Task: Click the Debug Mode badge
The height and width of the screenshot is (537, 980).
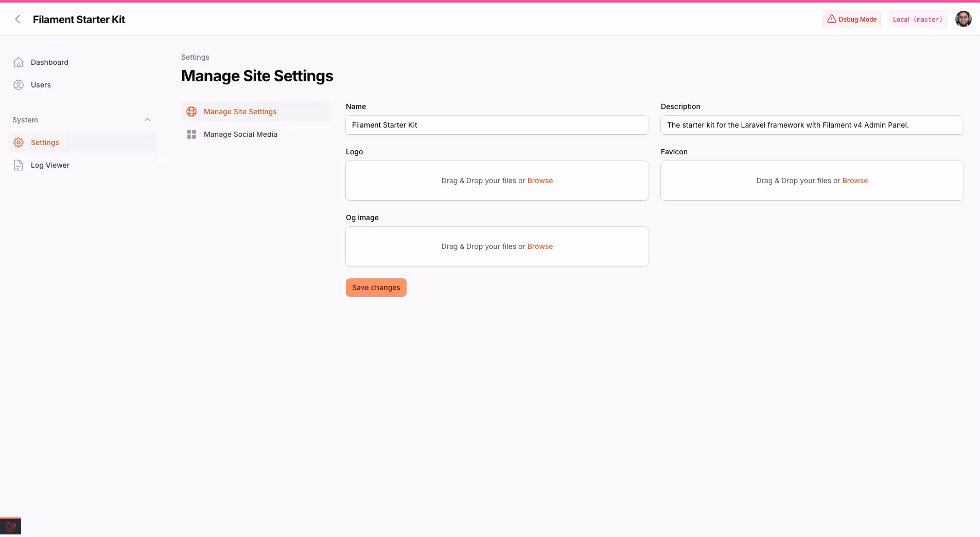Action: (851, 19)
